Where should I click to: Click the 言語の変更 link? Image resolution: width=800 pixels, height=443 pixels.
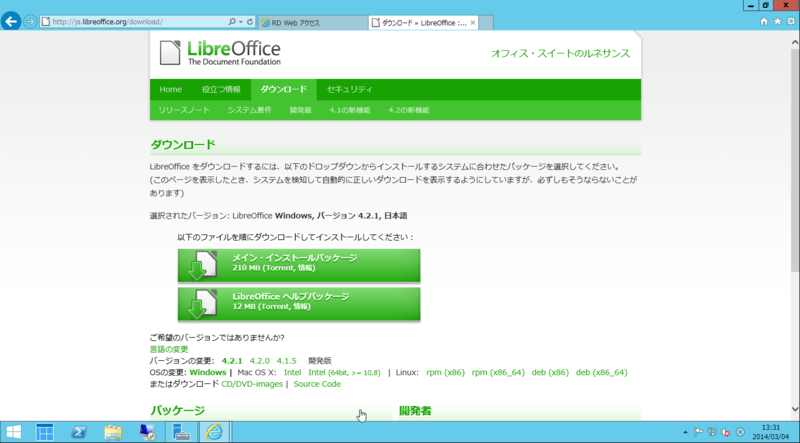point(169,349)
